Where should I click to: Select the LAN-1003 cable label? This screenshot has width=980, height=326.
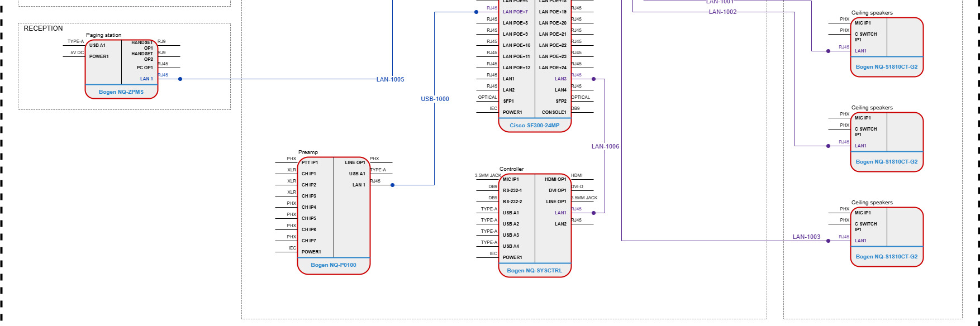[x=806, y=237]
